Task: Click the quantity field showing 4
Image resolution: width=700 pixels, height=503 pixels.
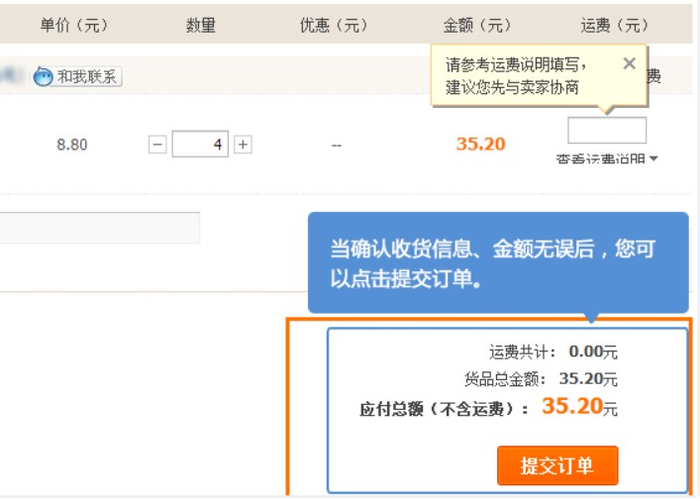Action: pyautogui.click(x=200, y=145)
